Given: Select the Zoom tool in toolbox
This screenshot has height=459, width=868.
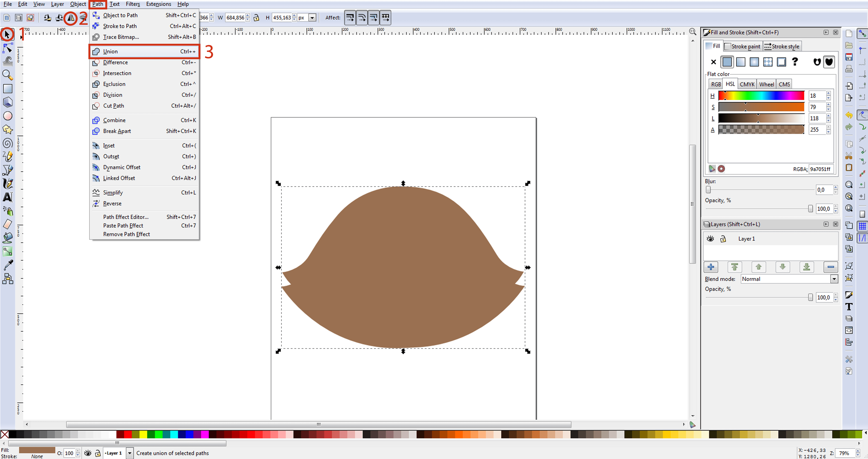Looking at the screenshot, I should tap(7, 75).
